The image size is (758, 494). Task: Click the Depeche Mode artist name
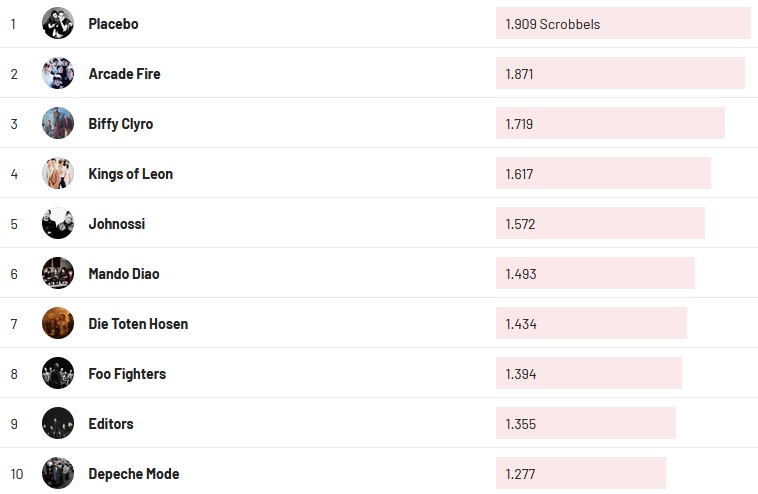(x=134, y=473)
